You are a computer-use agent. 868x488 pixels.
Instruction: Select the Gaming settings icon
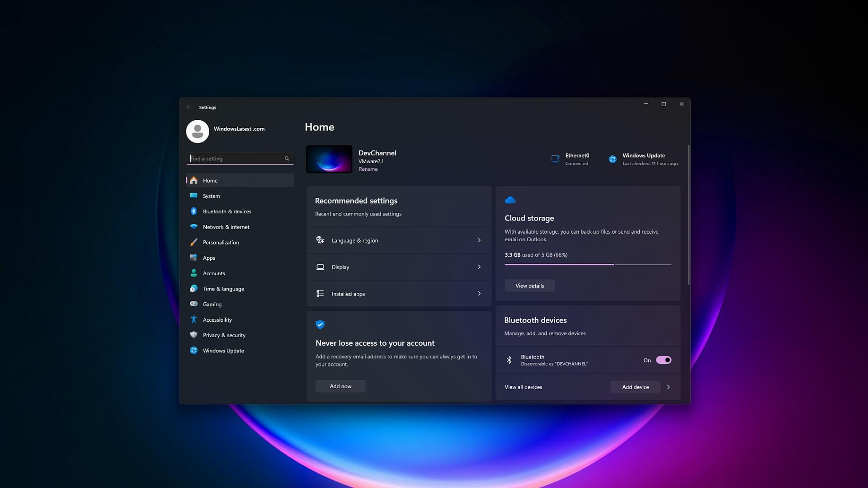click(194, 304)
